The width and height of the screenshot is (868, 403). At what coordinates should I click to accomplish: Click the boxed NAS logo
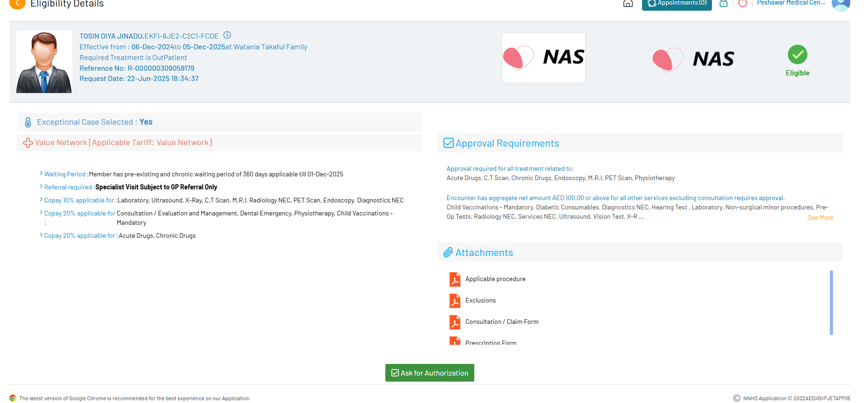point(543,58)
